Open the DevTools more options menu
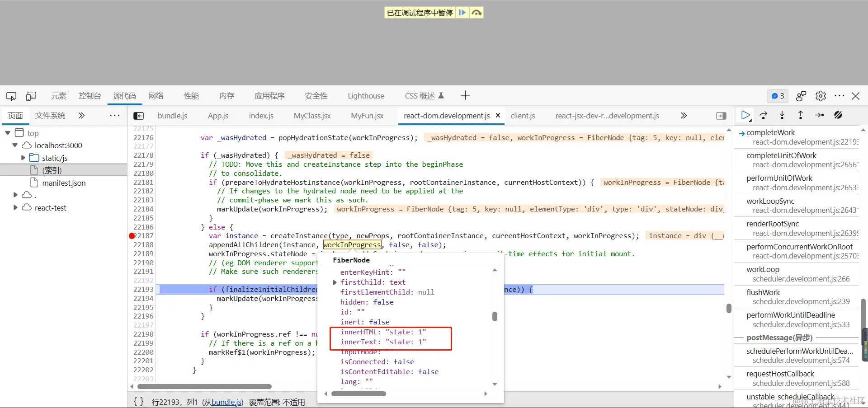The image size is (868, 408). [x=840, y=96]
